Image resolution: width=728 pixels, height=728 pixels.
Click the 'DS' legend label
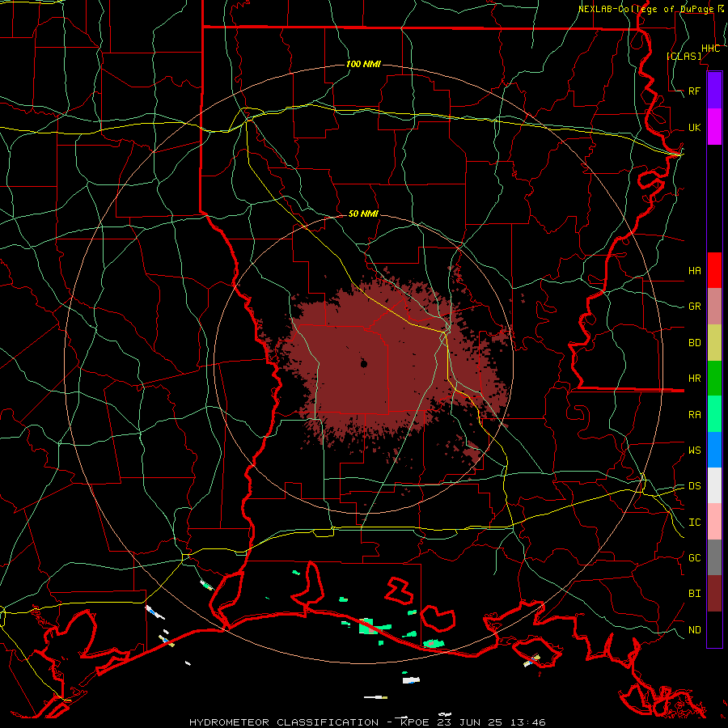coord(694,485)
